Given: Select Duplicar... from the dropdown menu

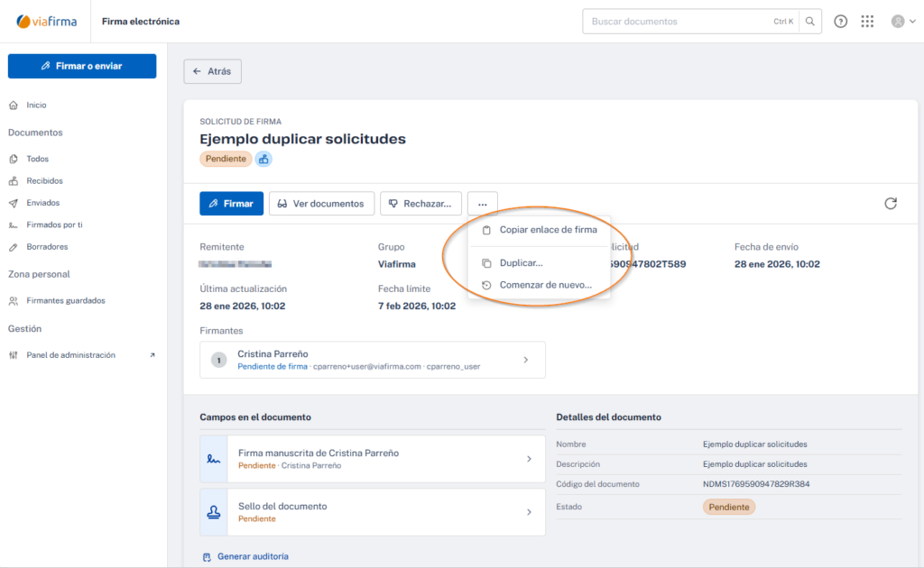Looking at the screenshot, I should coord(522,263).
